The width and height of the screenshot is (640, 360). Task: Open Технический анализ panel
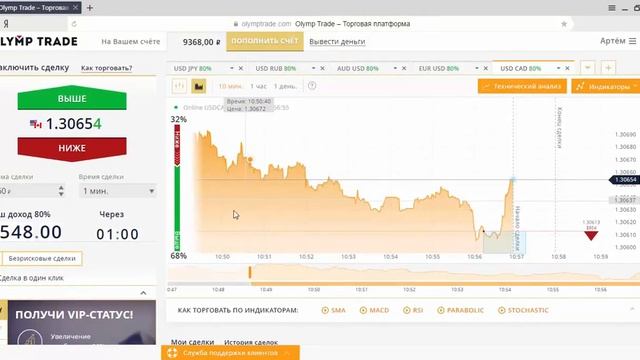tap(522, 86)
